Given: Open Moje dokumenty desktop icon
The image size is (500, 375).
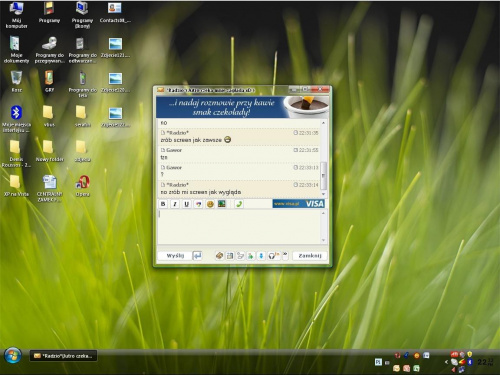Looking at the screenshot, I should pos(16,49).
